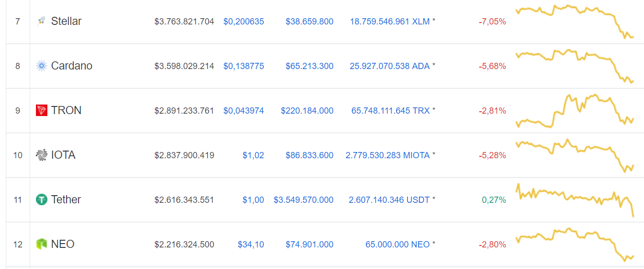Open the Stellar coin name link
Screen dimensions: 644x269
66,21
